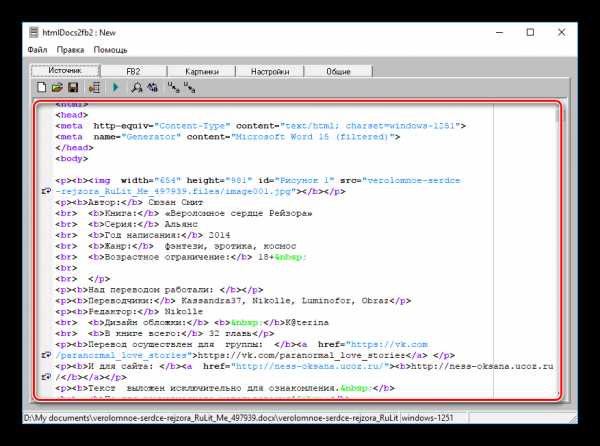The image size is (600, 446).
Task: Run conversion with the blue play arrow
Action: pos(116,88)
